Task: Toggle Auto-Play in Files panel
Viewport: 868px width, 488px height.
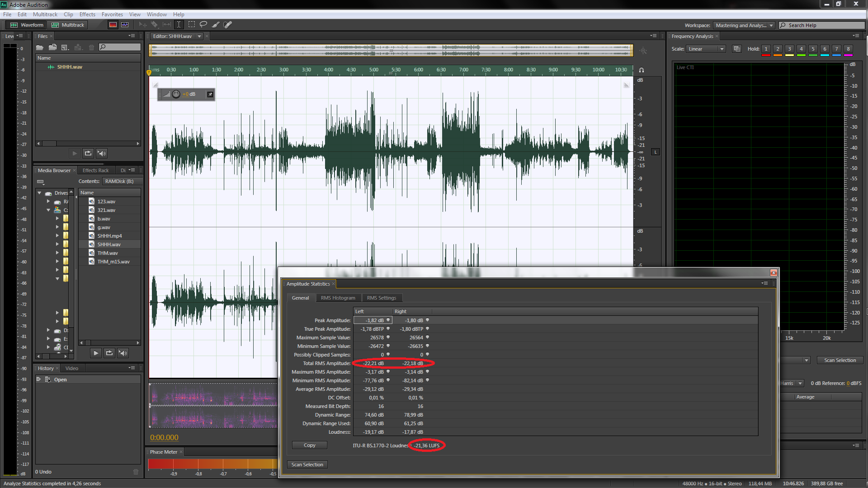Action: (102, 154)
